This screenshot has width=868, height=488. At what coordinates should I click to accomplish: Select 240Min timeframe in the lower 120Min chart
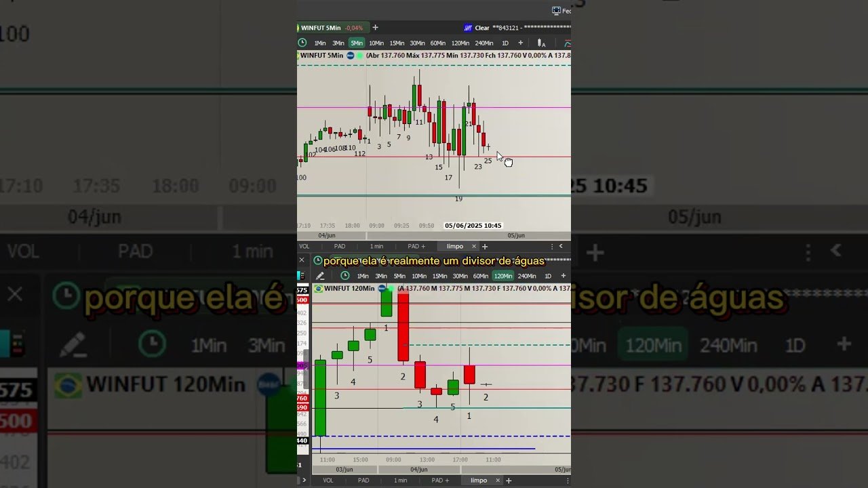click(x=527, y=276)
